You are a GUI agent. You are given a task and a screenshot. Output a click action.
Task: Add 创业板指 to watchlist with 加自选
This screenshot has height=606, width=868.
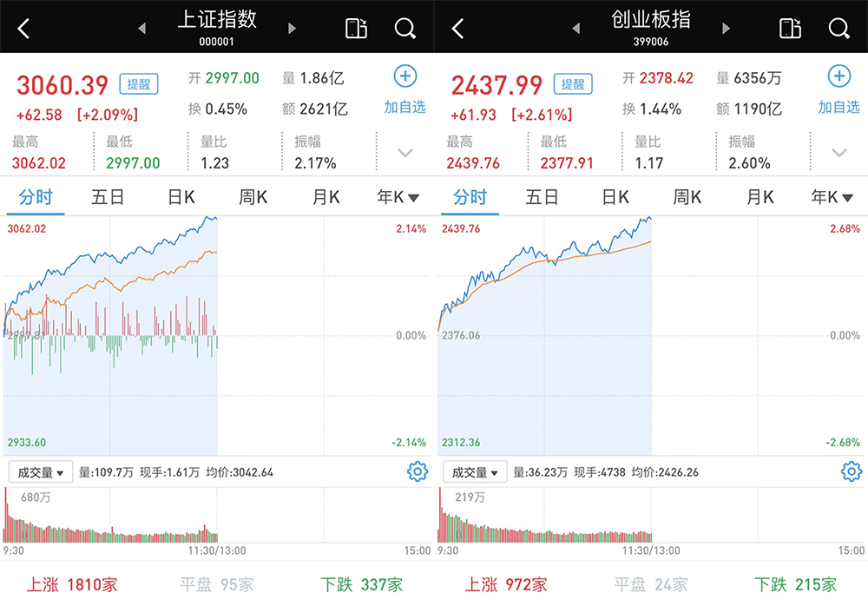tap(838, 107)
